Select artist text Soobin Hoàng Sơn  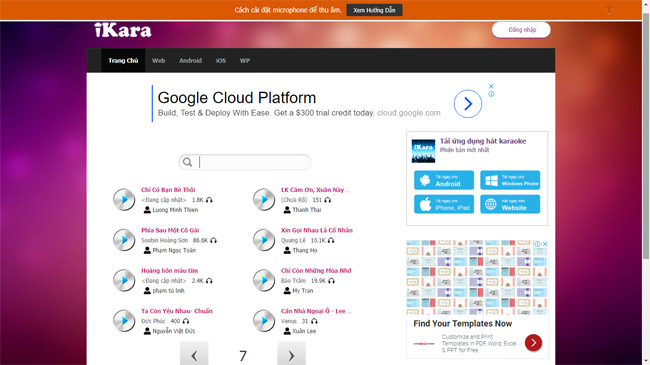[165, 241]
